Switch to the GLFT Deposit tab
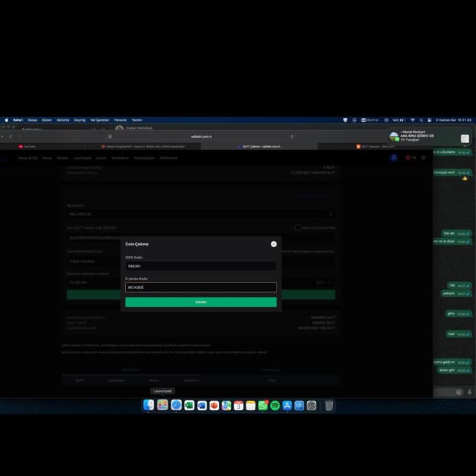The image size is (476, 476). 375,146
